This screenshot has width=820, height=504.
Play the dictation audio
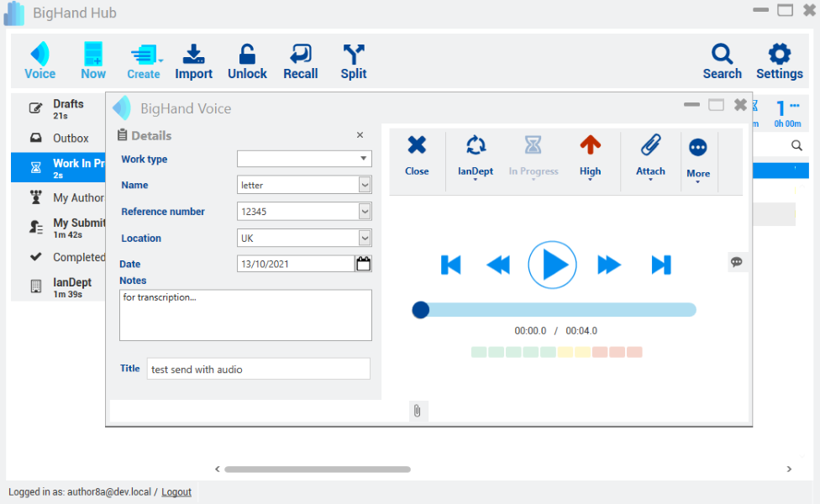click(x=552, y=265)
